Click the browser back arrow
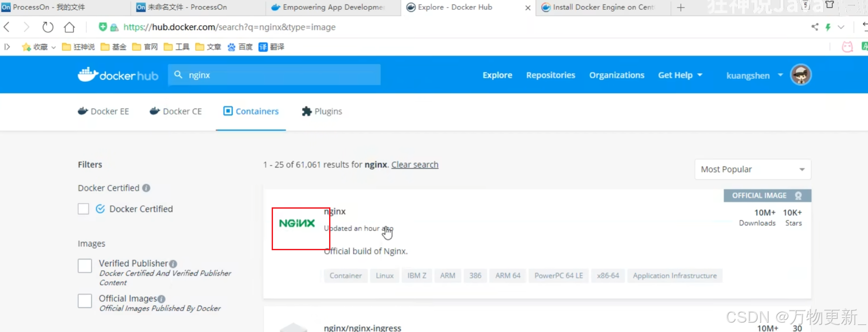The height and width of the screenshot is (332, 868). tap(7, 27)
